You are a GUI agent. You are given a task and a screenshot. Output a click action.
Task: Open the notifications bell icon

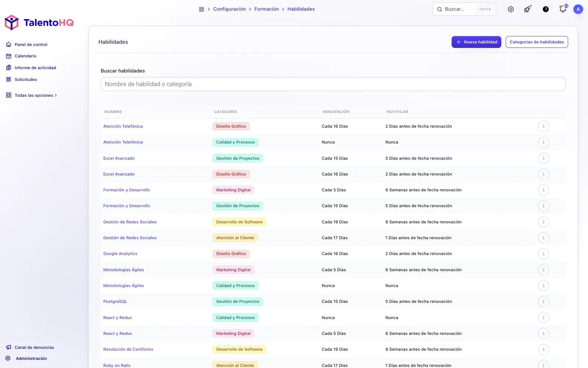563,9
